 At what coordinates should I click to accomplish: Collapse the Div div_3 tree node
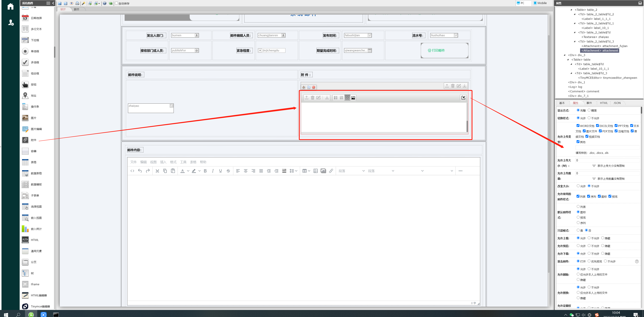coord(565,55)
